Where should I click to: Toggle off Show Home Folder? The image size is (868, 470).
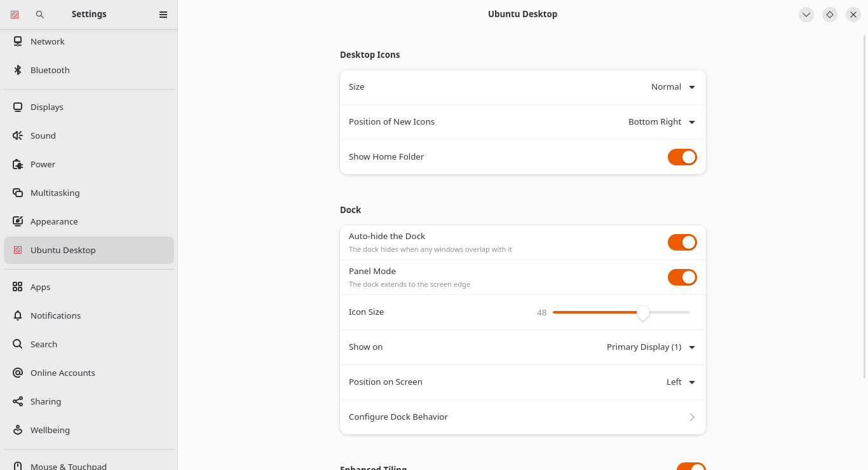point(682,157)
